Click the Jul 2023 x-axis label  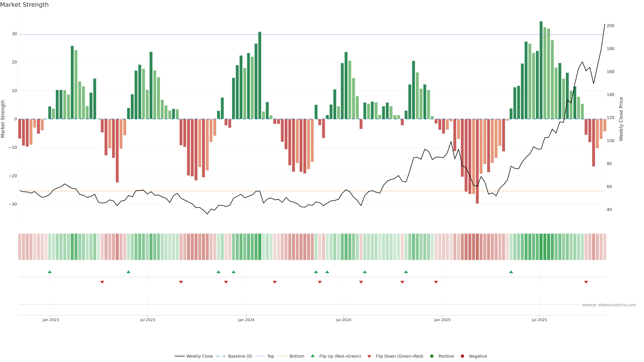click(x=148, y=320)
